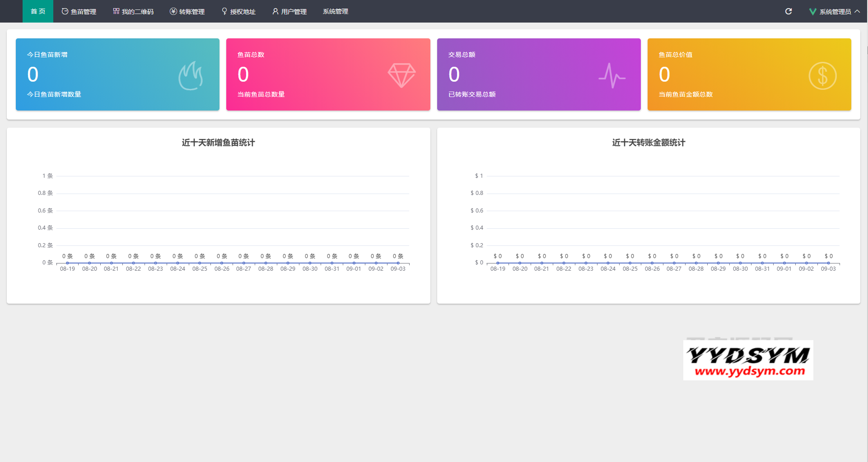The width and height of the screenshot is (868, 462).
Task: Click the 近十天转账金额统计 chart title
Action: [649, 143]
